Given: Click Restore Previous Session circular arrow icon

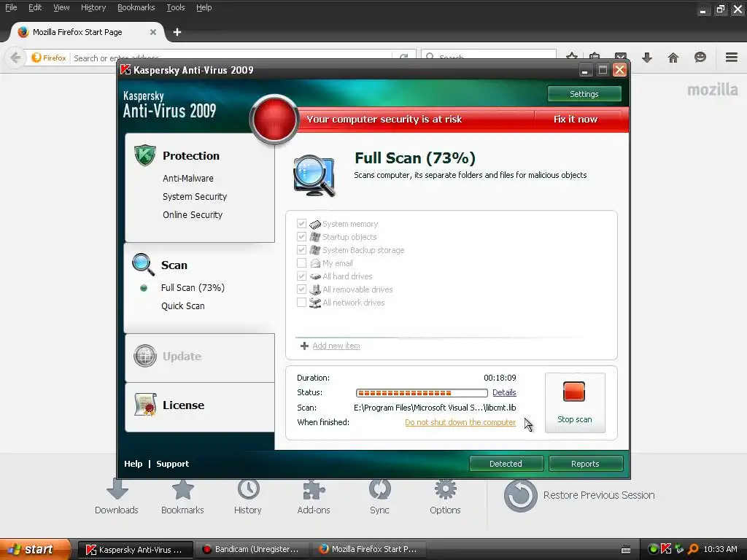Looking at the screenshot, I should coord(520,496).
